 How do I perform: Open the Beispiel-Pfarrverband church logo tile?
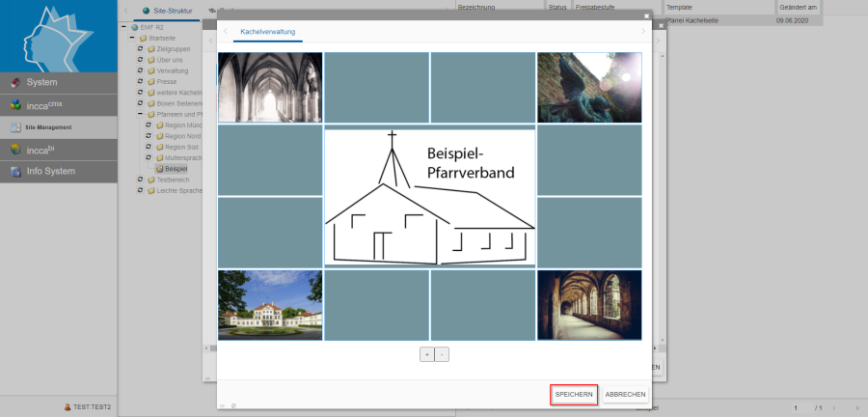coord(429,196)
